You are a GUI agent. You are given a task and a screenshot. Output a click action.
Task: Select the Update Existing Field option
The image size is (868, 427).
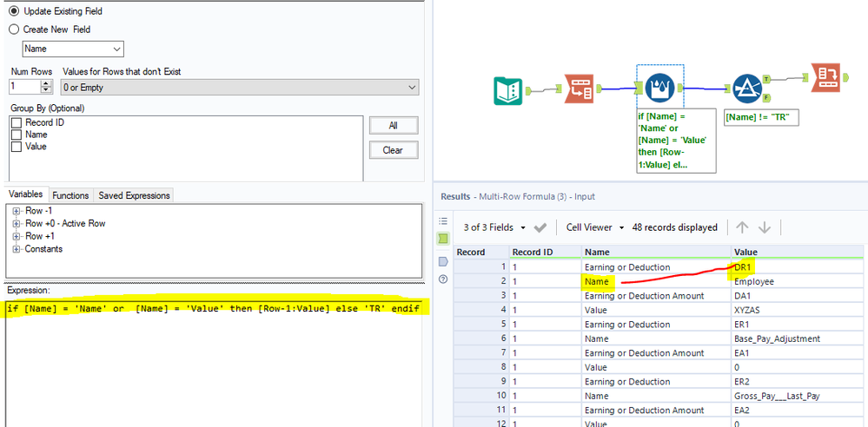click(15, 11)
